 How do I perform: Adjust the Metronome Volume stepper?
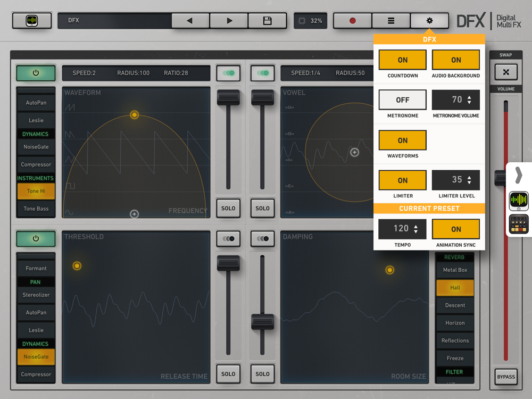[469, 100]
